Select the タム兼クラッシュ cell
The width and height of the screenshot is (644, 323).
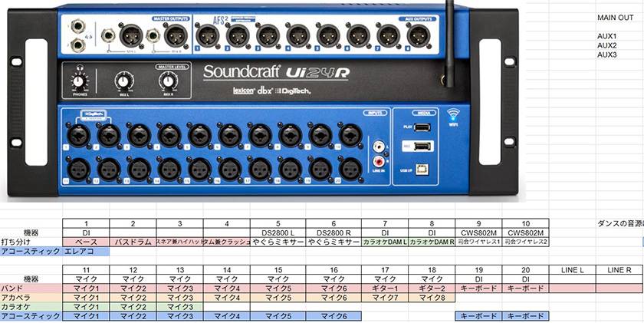click(226, 242)
